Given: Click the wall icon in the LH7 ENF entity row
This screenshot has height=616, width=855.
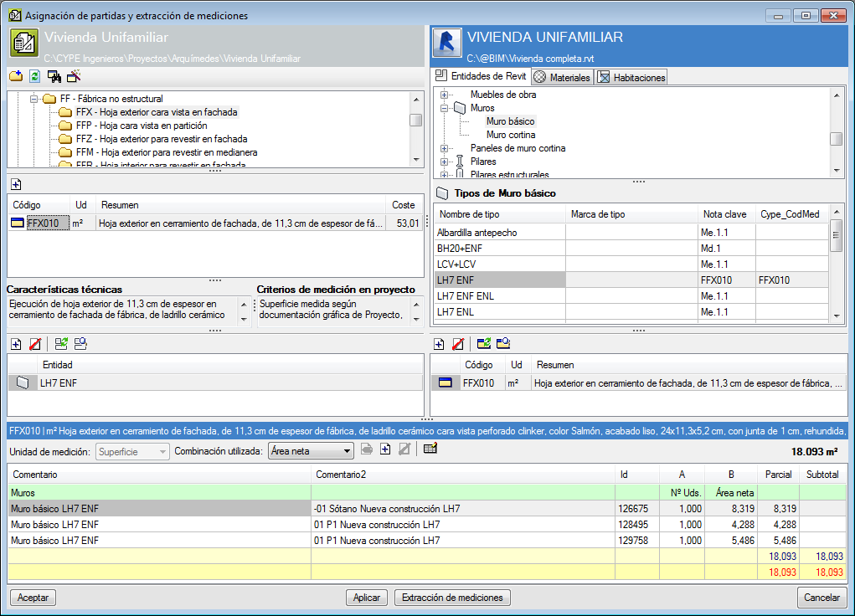Looking at the screenshot, I should (23, 382).
